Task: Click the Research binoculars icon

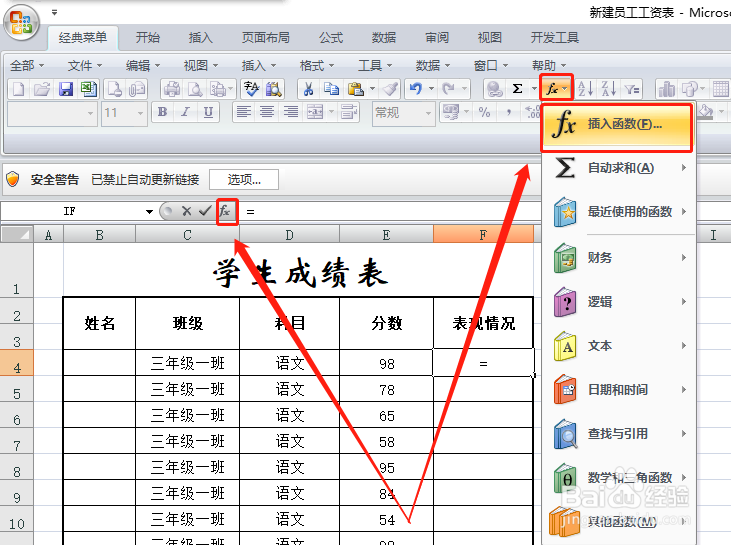Action: 274,89
